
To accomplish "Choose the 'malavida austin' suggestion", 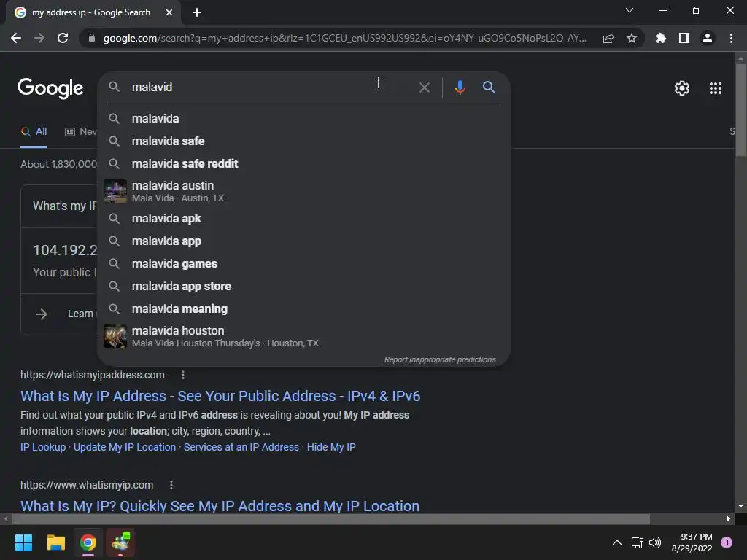I will tap(303, 191).
